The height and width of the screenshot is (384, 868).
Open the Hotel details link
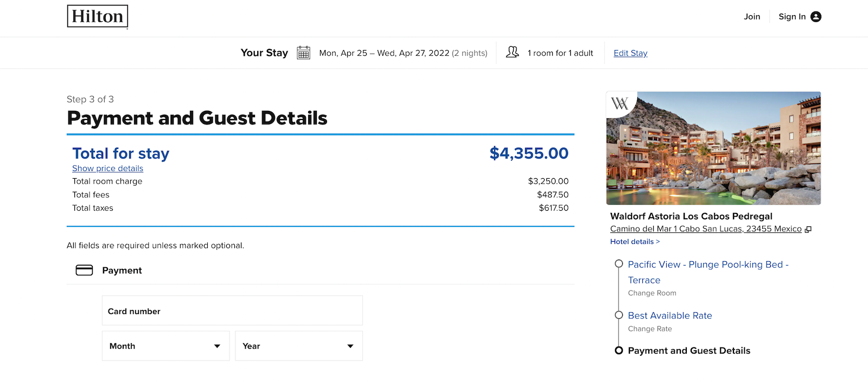[635, 242]
